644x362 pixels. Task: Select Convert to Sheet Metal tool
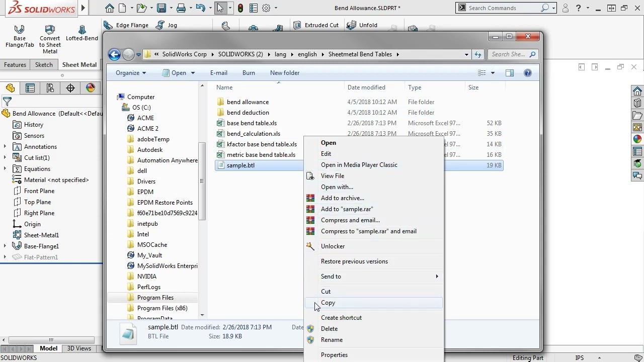[50, 40]
